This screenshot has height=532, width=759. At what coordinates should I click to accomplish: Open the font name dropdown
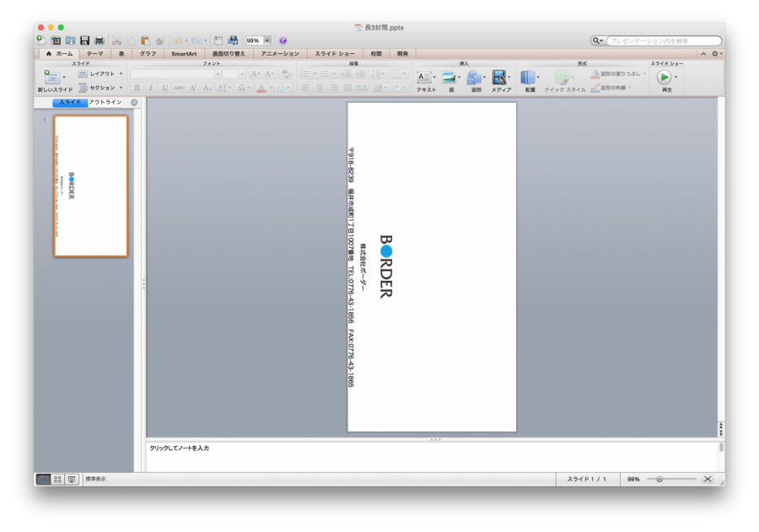pos(218,73)
